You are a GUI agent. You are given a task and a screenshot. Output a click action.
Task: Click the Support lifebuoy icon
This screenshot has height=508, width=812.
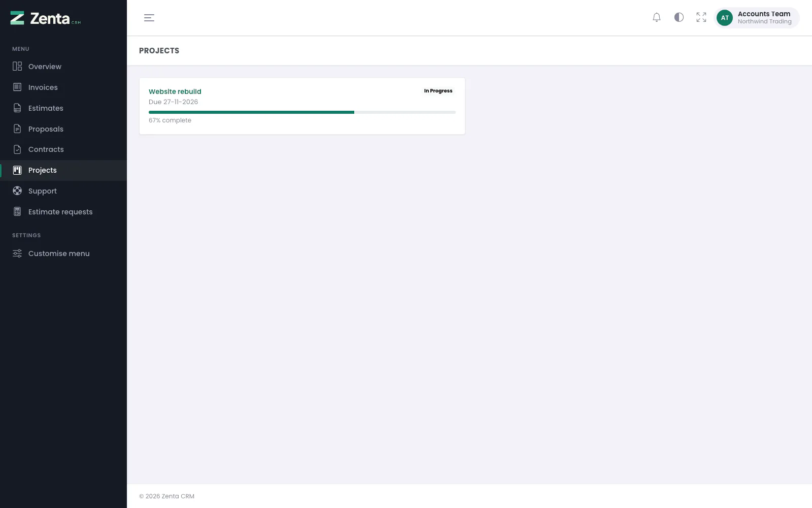[17, 191]
